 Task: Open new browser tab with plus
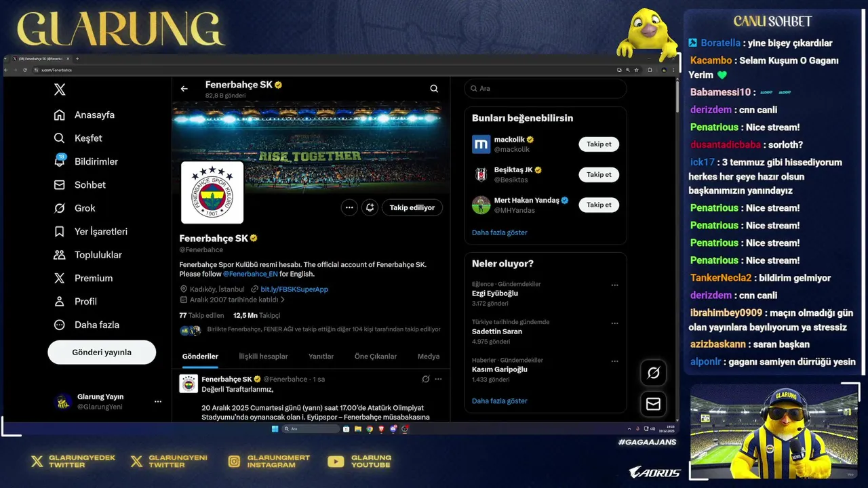(77, 59)
